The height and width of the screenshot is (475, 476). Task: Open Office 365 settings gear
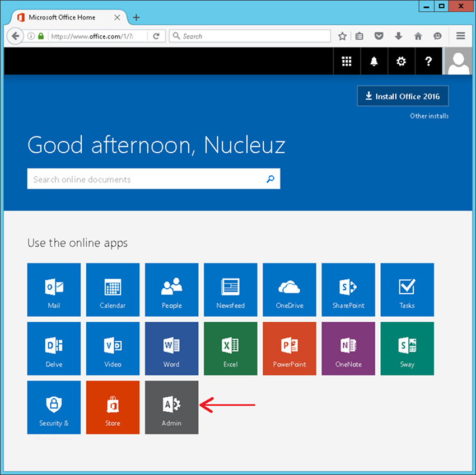[x=401, y=62]
